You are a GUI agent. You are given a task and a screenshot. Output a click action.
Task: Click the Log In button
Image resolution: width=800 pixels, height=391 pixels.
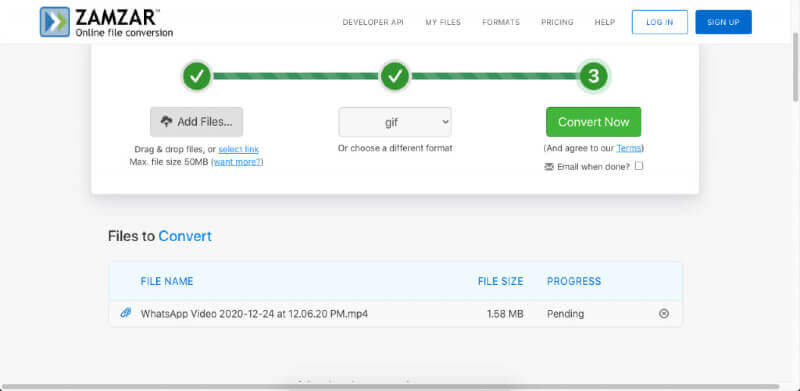[660, 22]
